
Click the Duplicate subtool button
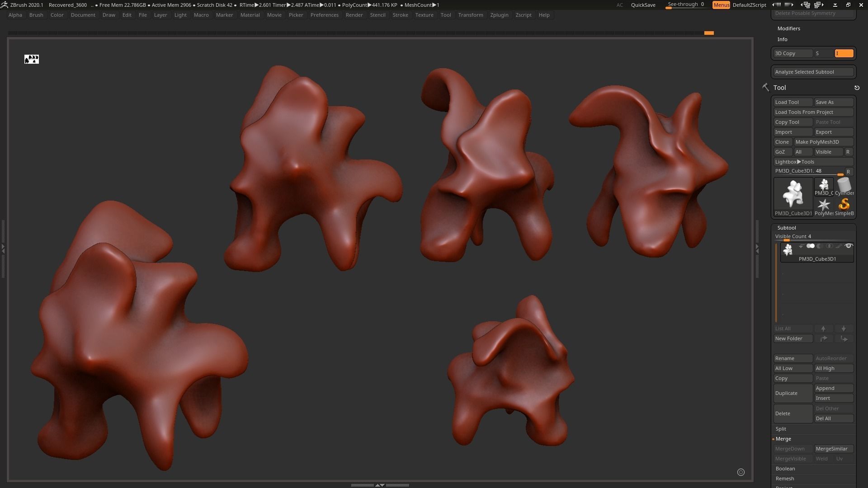coord(793,393)
